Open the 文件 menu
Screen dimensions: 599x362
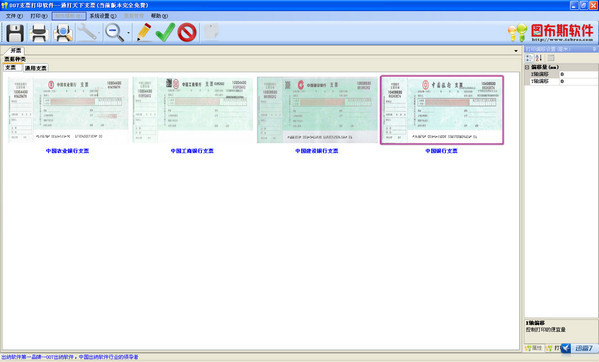click(x=14, y=16)
